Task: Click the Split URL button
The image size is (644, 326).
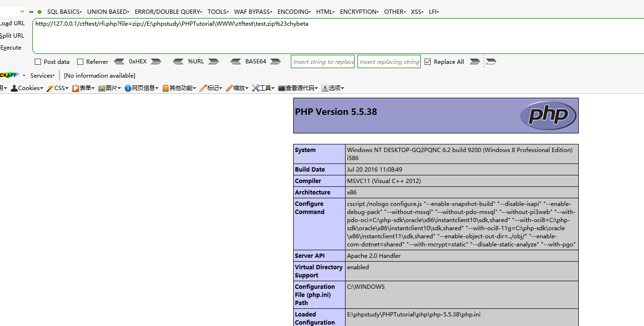Action: tap(12, 36)
